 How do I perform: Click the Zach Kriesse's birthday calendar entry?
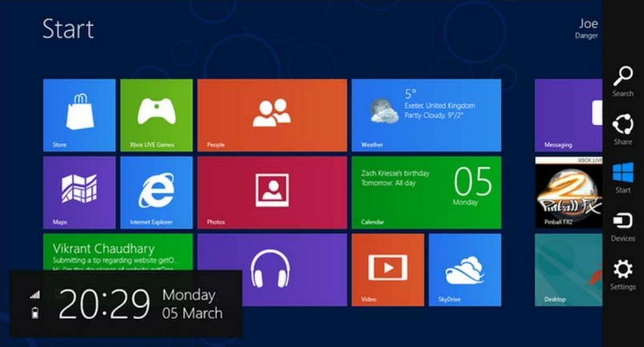point(395,178)
